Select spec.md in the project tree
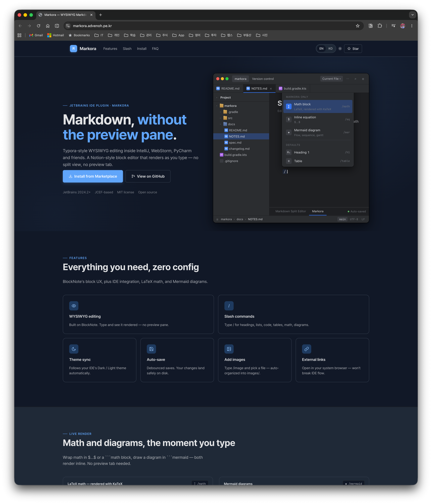 [241, 142]
